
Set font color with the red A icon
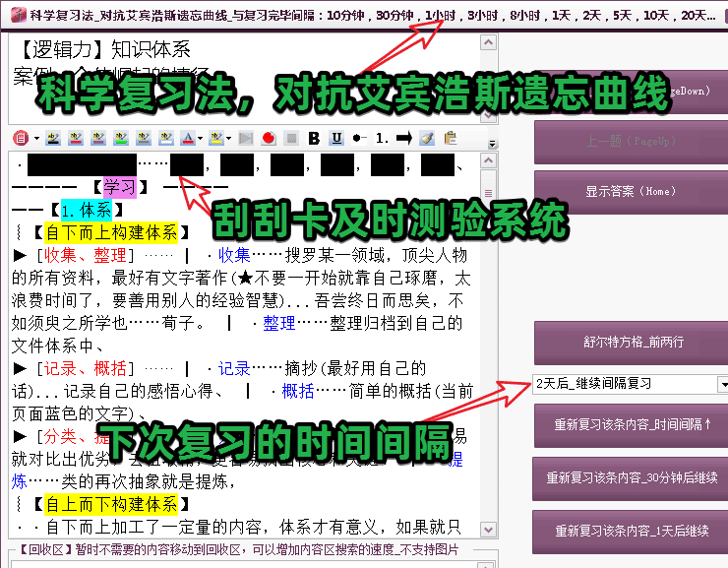pyautogui.click(x=188, y=138)
